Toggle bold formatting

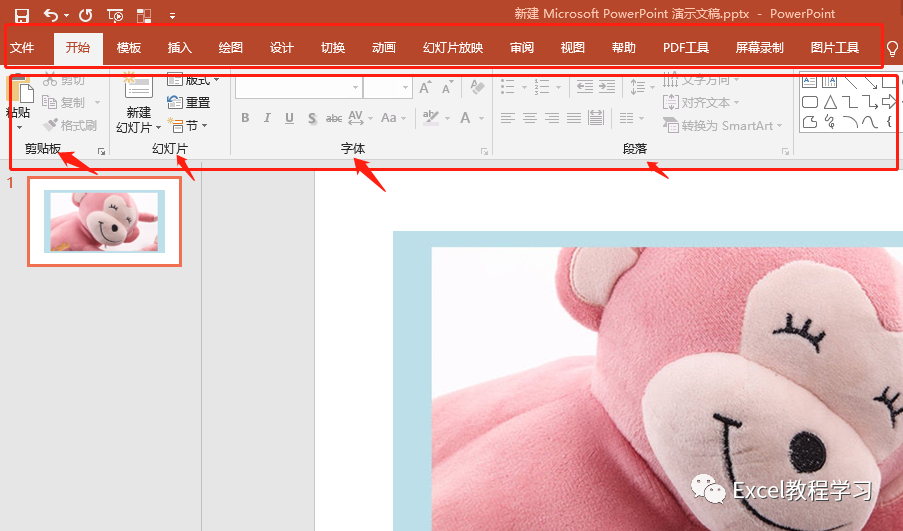point(245,118)
